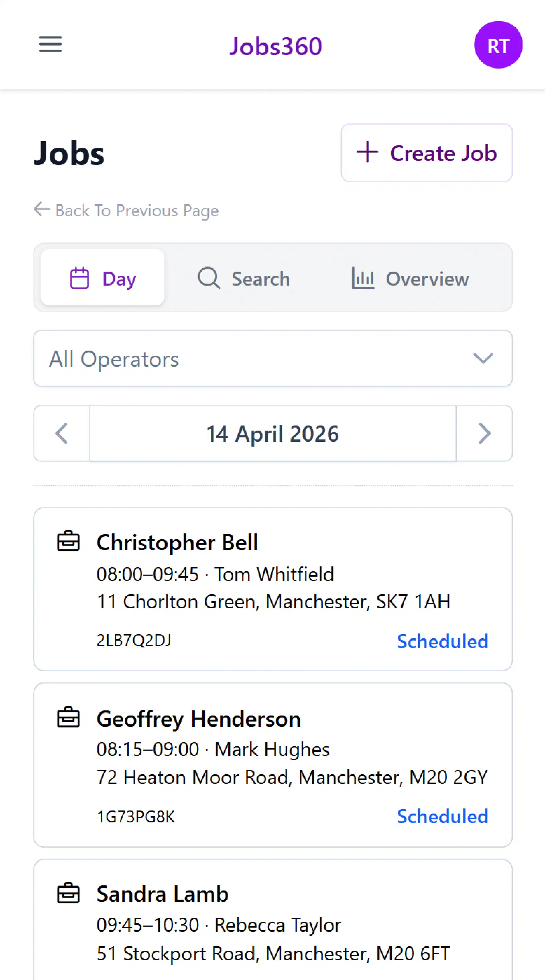Image resolution: width=545 pixels, height=980 pixels.
Task: Click job reference 1G73PG8K
Action: pyautogui.click(x=136, y=816)
